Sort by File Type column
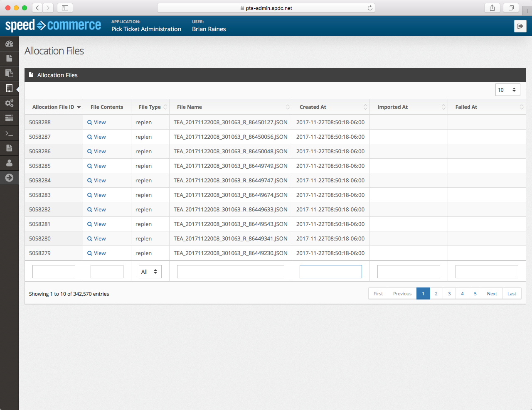 [x=150, y=107]
